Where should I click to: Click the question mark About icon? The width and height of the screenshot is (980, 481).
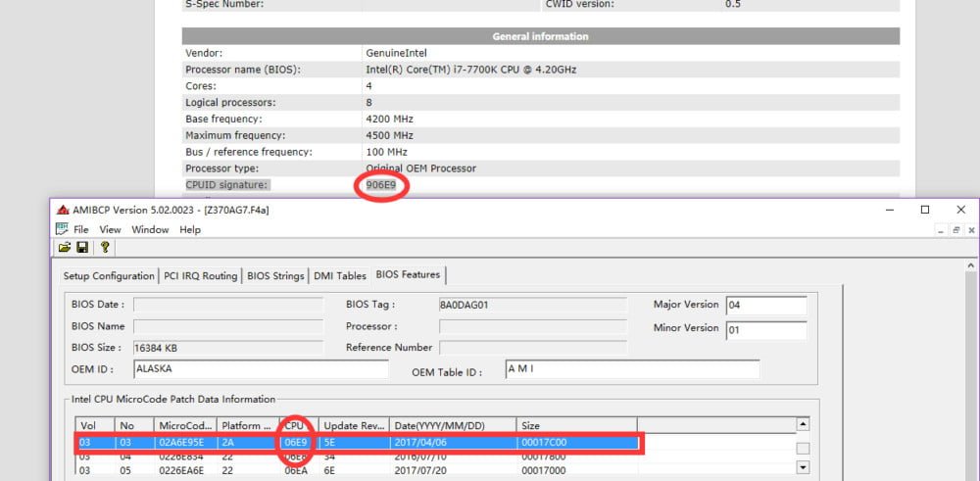(103, 247)
